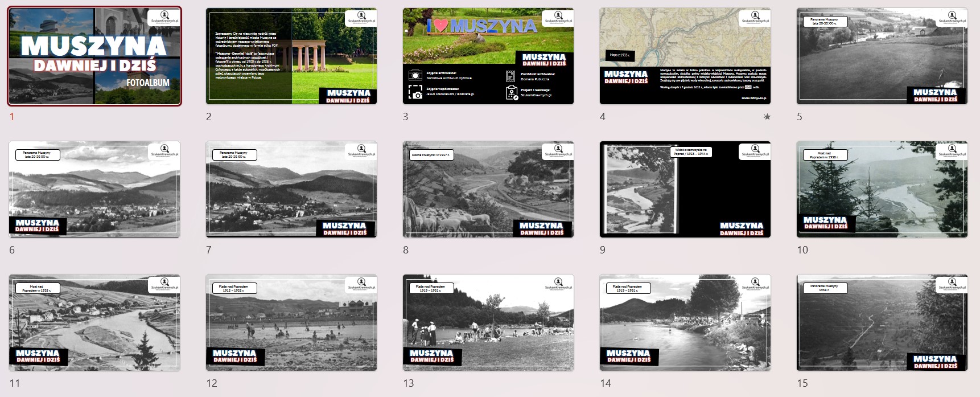Image resolution: width=980 pixels, height=397 pixels.
Task: Select the 1935 map slide
Action: pyautogui.click(x=685, y=56)
